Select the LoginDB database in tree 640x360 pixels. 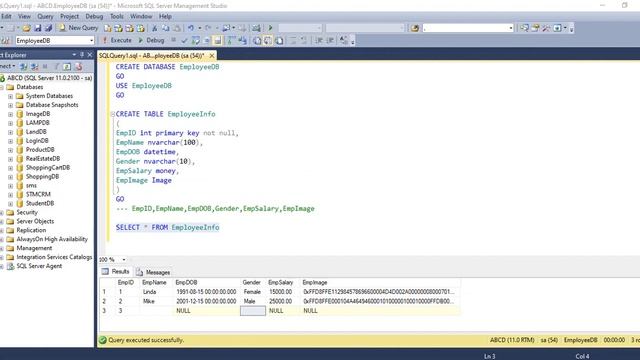(x=37, y=141)
